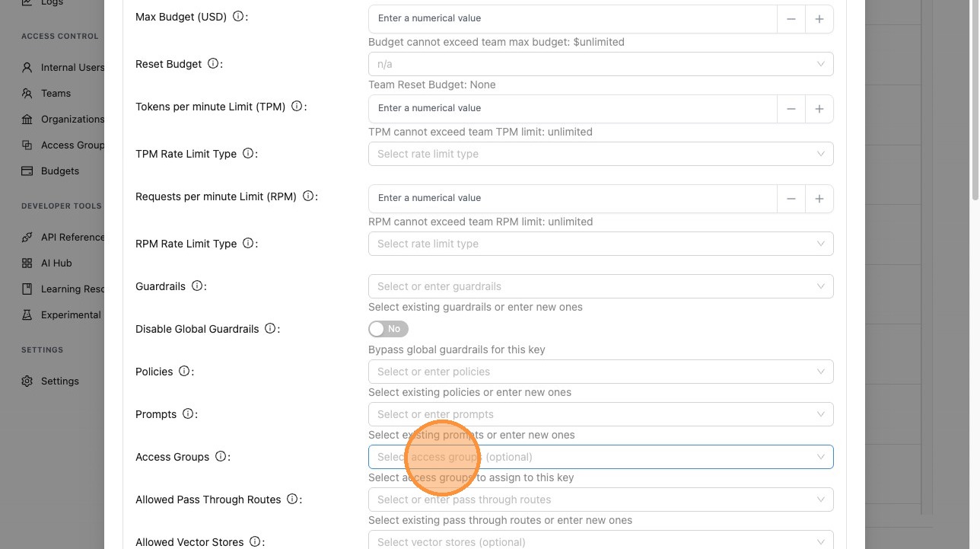Expand the TPM Rate Limit Type dropdown
This screenshot has width=980, height=549.
point(600,154)
